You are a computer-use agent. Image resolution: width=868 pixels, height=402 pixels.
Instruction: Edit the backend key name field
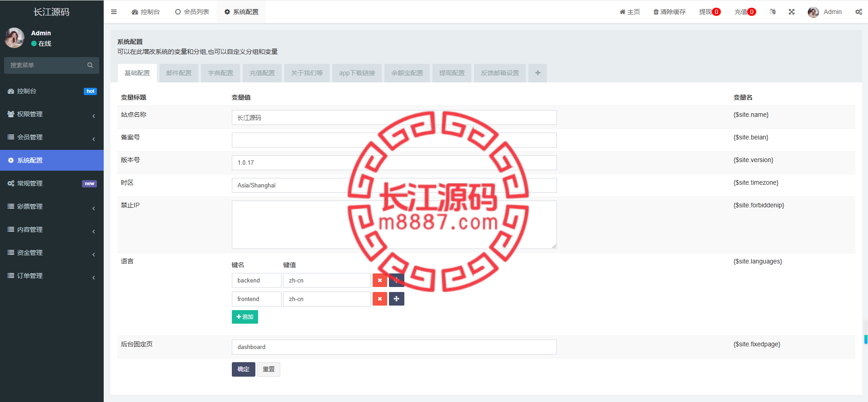(x=256, y=280)
